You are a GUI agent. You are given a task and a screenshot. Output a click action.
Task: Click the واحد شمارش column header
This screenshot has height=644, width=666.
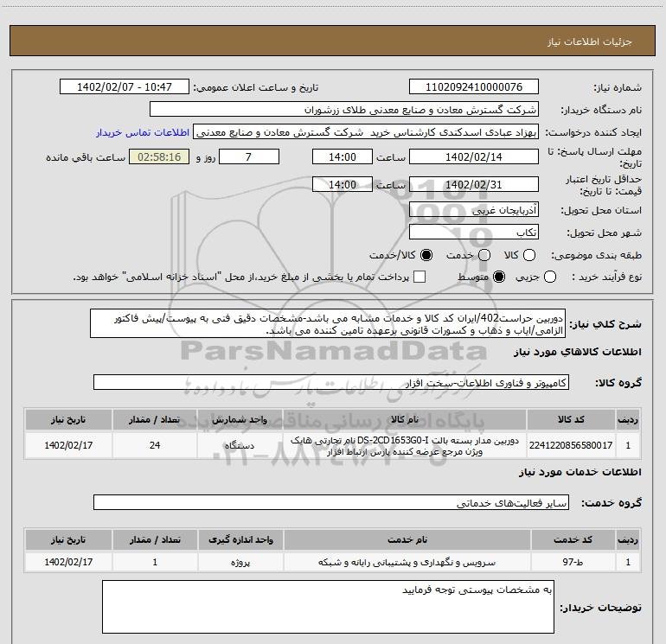click(x=240, y=420)
